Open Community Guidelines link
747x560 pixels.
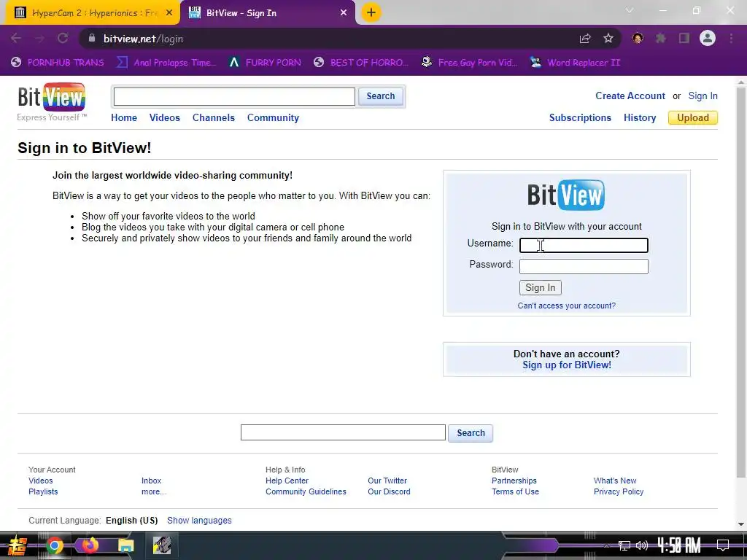tap(306, 491)
